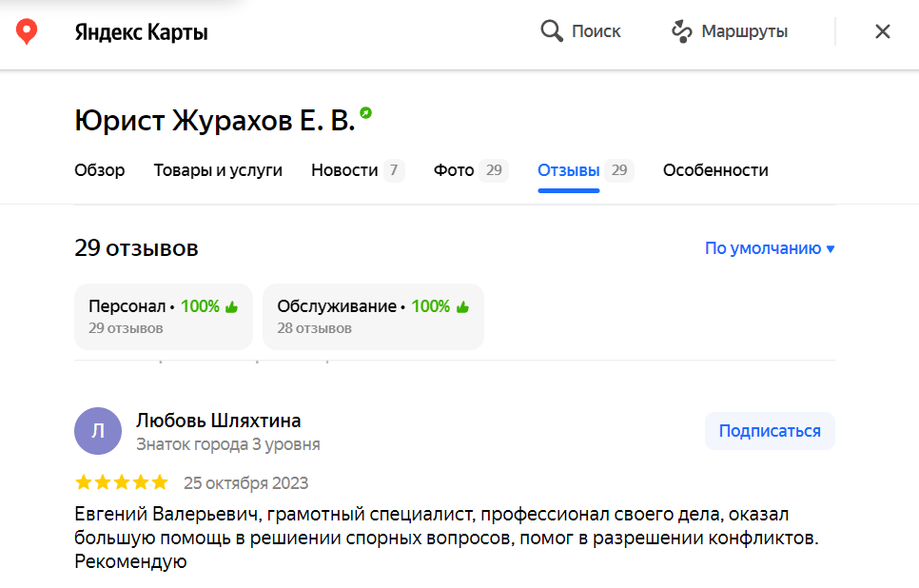Click the Знаток города 3 уровня text
The image size is (919, 588).
(228, 444)
